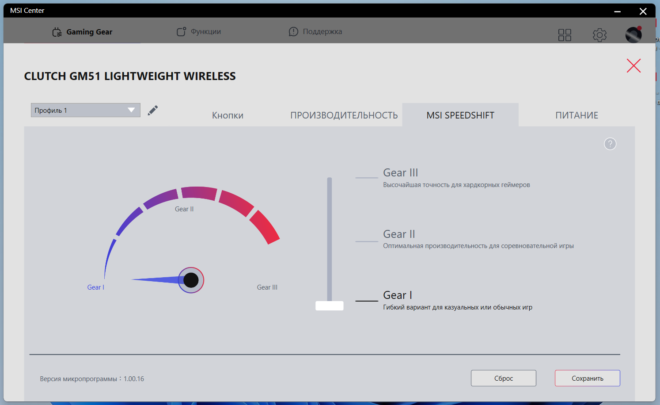Click the Gear II label on the gauge
This screenshot has width=660, height=405.
[184, 209]
